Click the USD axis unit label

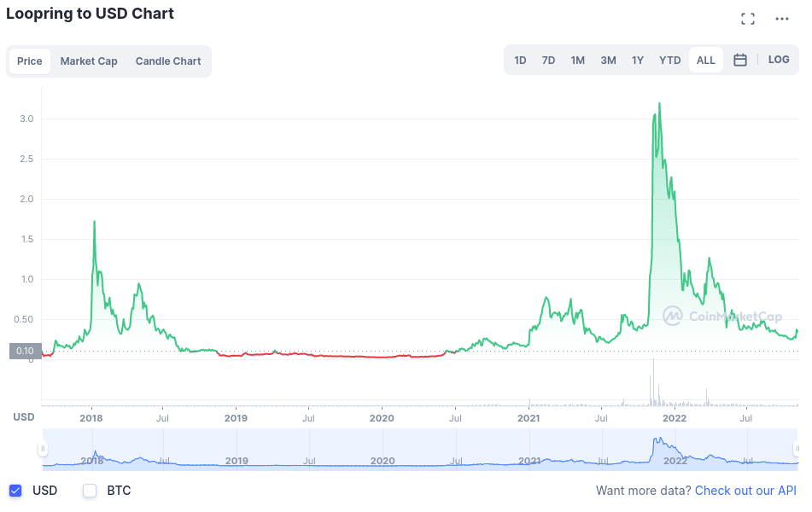(x=24, y=417)
